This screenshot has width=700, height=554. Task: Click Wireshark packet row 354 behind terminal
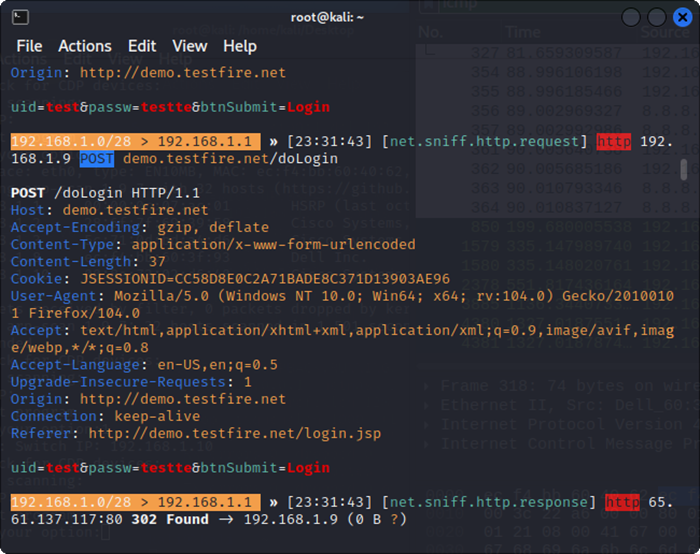(x=557, y=72)
